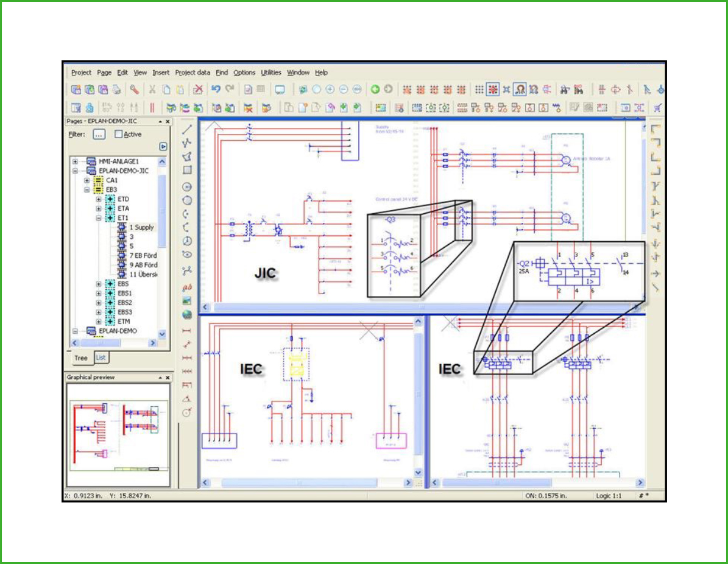Expand the HMI-ANLAGE1 project node
Image resolution: width=728 pixels, height=564 pixels.
[x=76, y=162]
